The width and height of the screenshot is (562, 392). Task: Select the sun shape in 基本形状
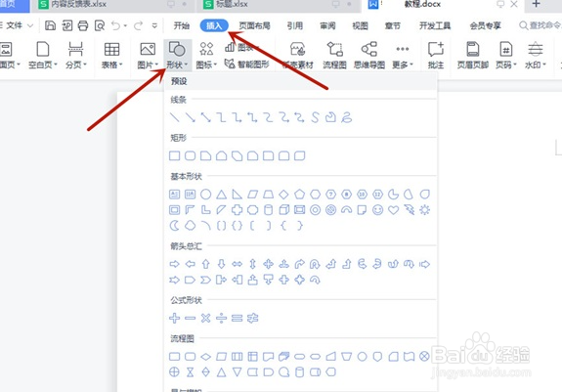[x=424, y=210]
